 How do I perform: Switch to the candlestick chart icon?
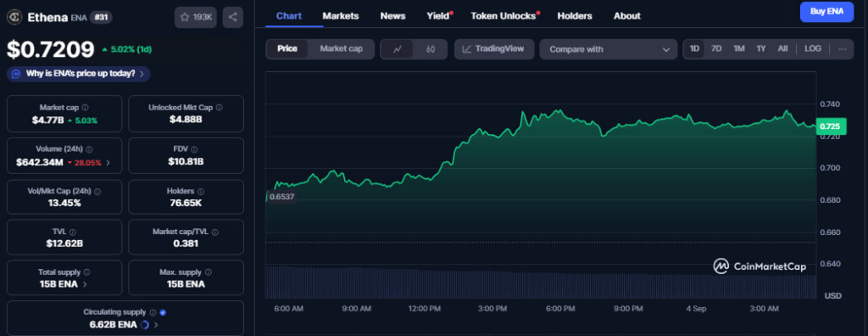point(431,49)
